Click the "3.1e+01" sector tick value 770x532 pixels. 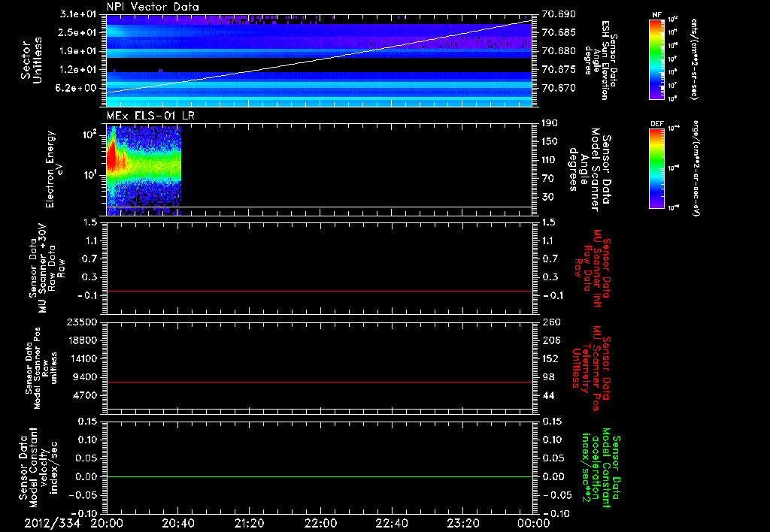pos(78,14)
